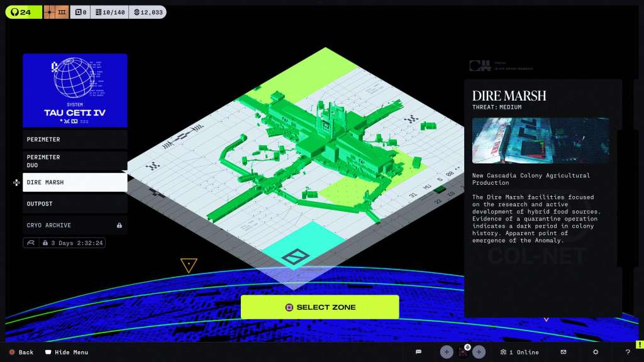Toggle Hide Menu in the bottom bar
644x362 pixels.
coord(66,352)
